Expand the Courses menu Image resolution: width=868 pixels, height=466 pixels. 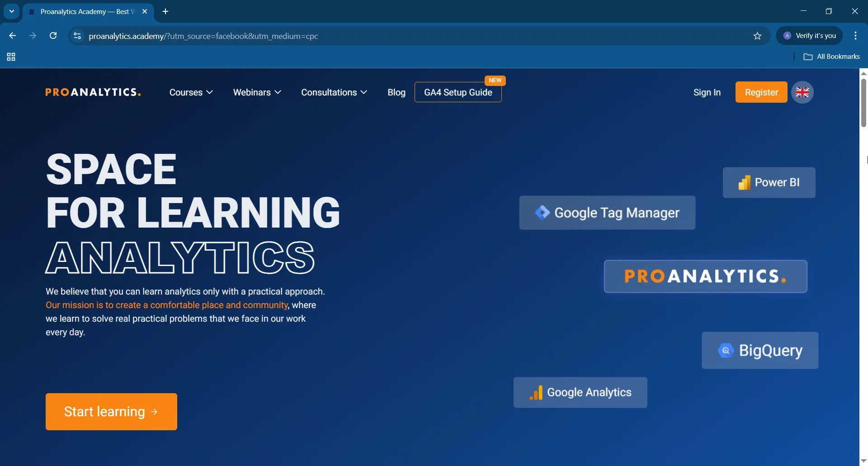click(191, 92)
